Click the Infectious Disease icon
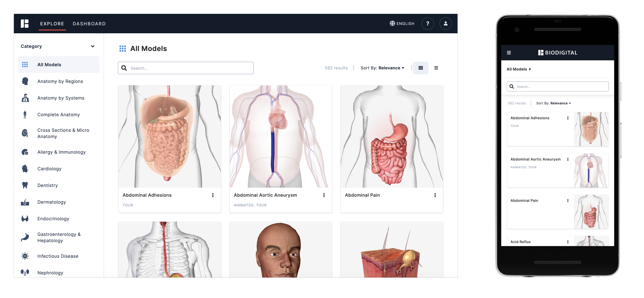Viewport: 644px width, 298px height. point(25,256)
